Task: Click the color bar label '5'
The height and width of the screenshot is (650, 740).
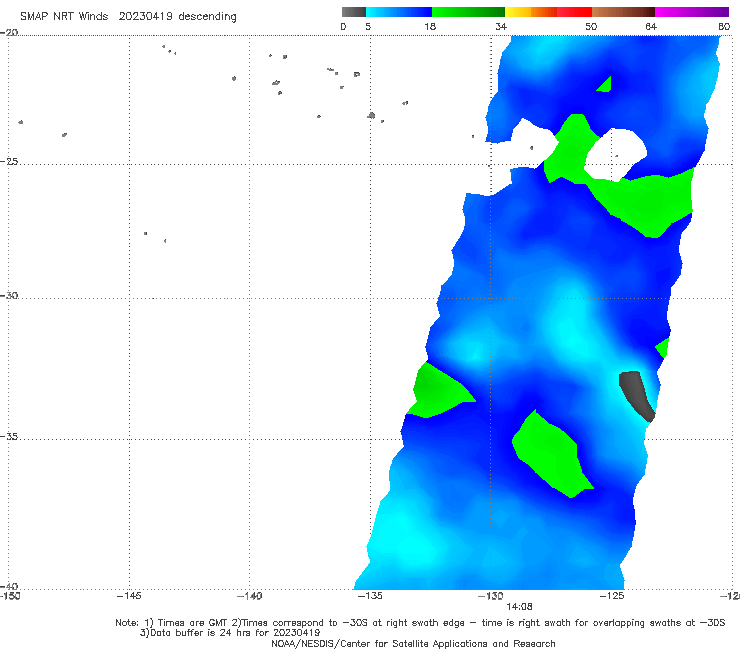Action: pyautogui.click(x=368, y=26)
